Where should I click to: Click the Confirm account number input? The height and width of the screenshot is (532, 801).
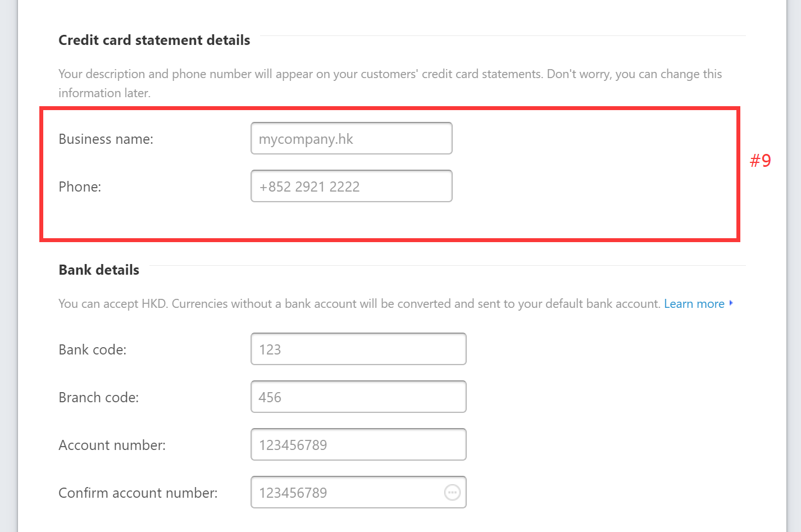click(358, 492)
